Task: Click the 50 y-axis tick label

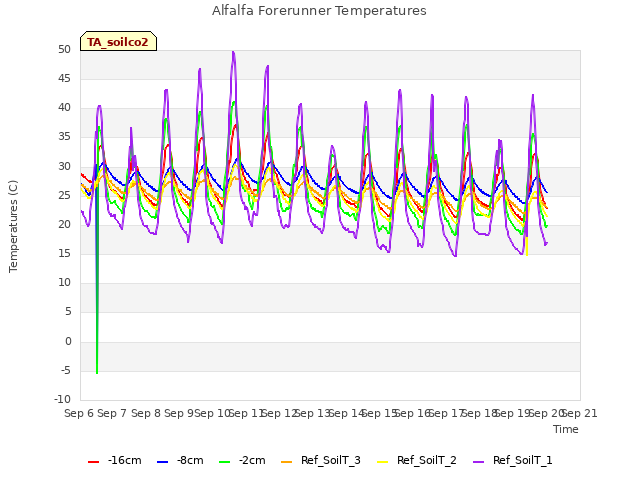Action: pyautogui.click(x=64, y=50)
